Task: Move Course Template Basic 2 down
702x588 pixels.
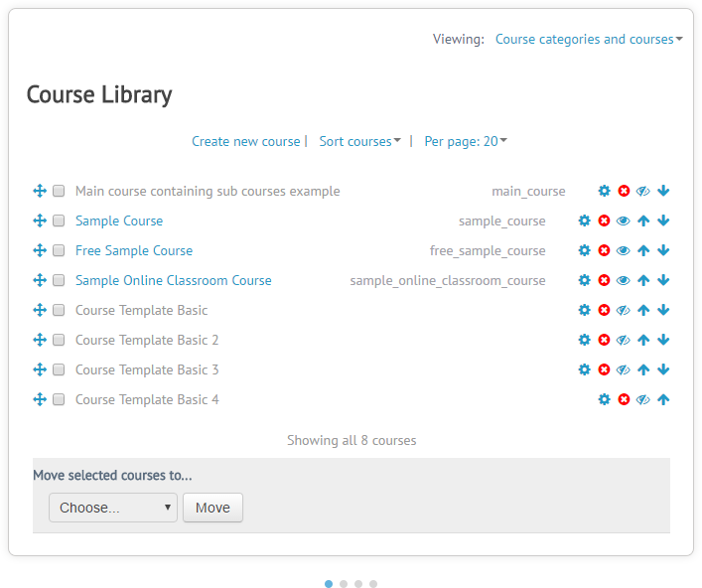Action: click(x=663, y=340)
